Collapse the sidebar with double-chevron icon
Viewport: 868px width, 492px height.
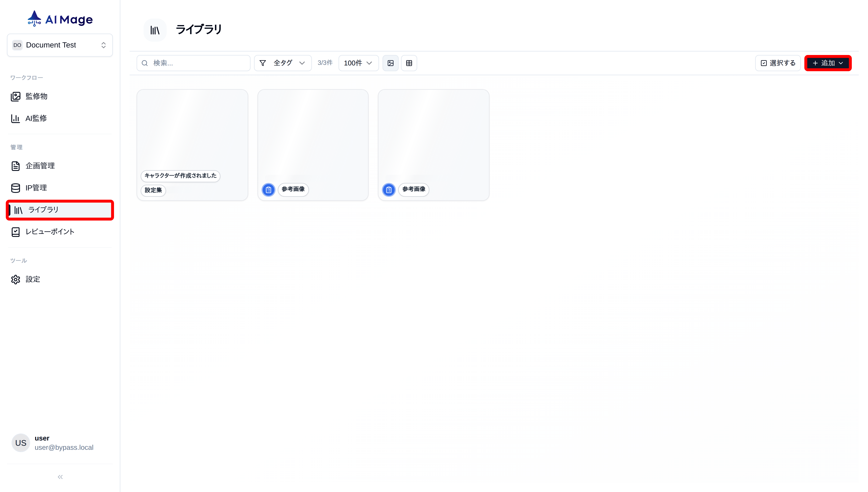coord(60,477)
